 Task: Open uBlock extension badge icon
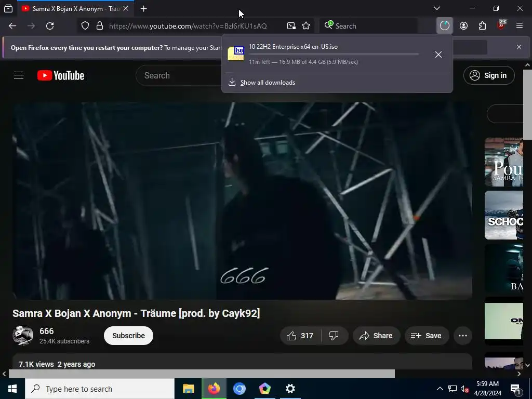coord(501,25)
